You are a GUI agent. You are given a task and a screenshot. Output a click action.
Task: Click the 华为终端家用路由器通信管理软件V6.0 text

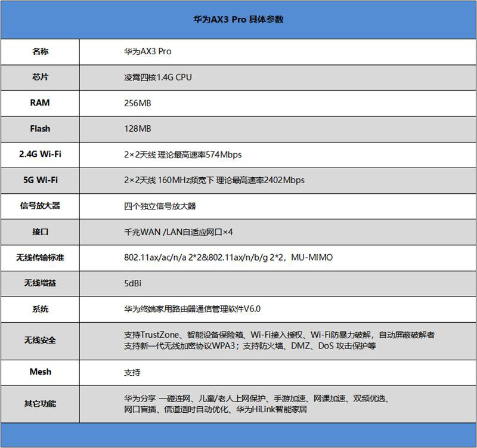(193, 309)
